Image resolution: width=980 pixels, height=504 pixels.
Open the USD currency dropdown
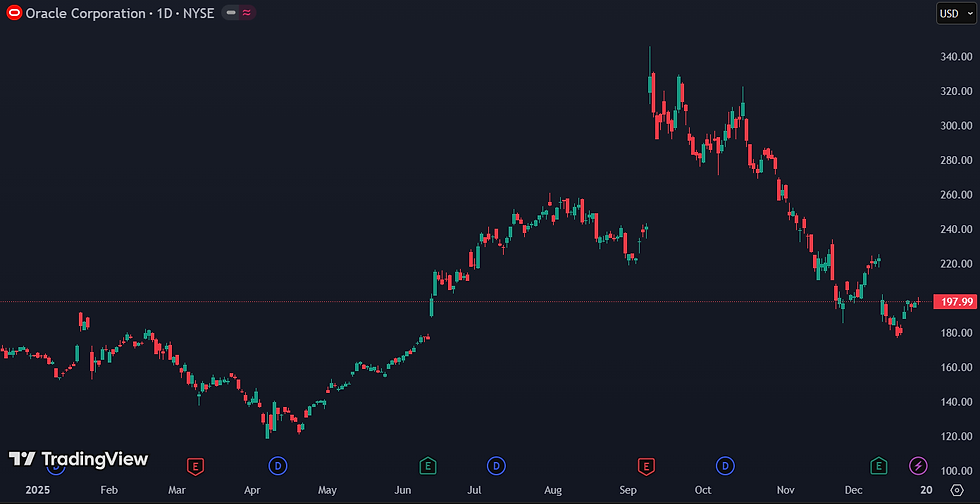(956, 13)
